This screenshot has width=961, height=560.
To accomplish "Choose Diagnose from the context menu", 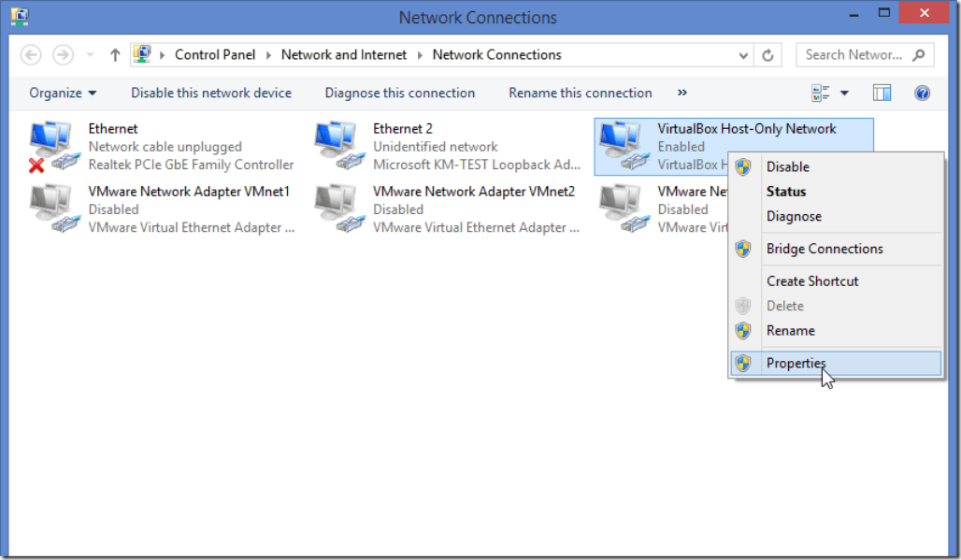I will point(836,216).
